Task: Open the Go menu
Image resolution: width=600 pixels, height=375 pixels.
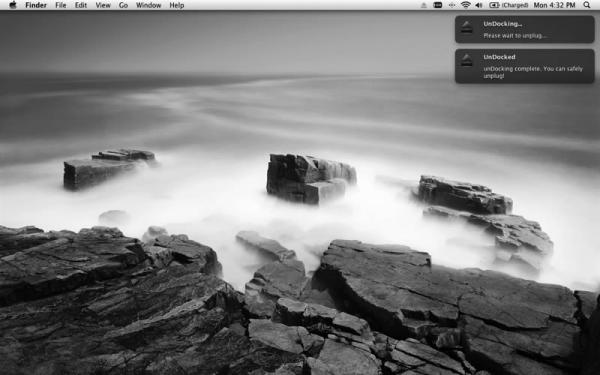Action: [123, 5]
